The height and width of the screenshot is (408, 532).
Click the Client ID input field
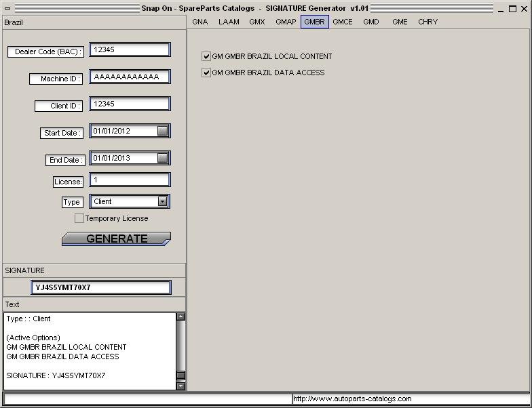(130, 104)
